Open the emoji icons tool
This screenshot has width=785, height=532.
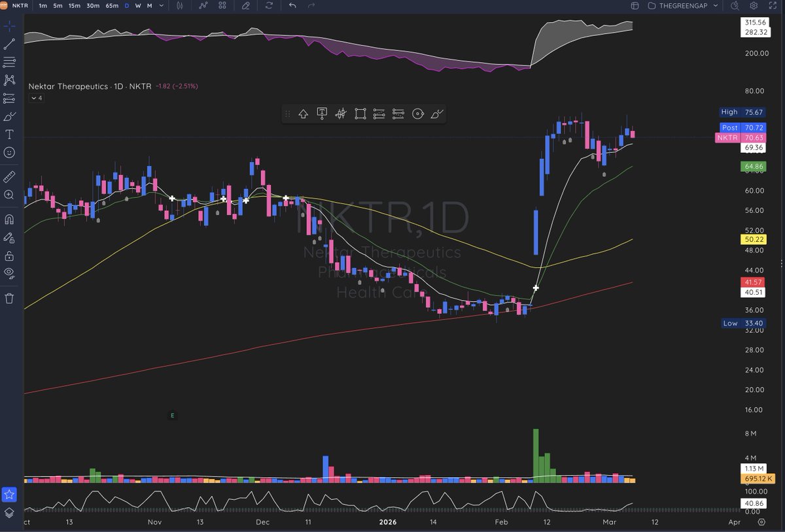pyautogui.click(x=9, y=152)
